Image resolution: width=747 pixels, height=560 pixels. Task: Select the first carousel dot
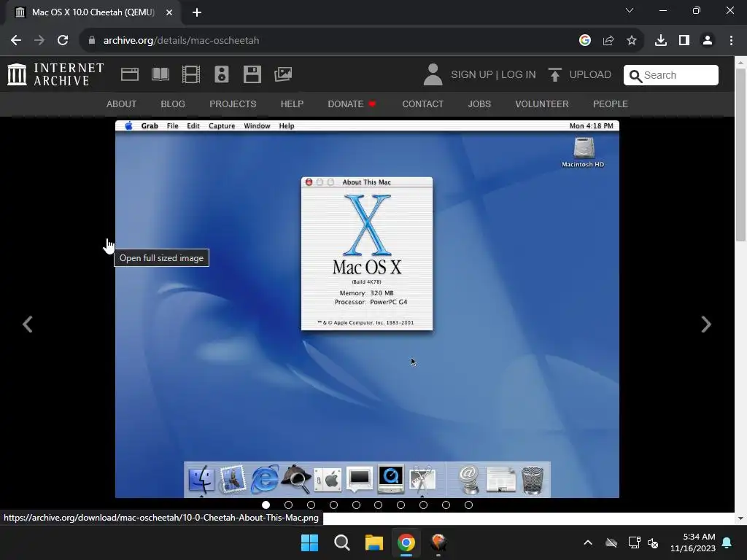[266, 505]
